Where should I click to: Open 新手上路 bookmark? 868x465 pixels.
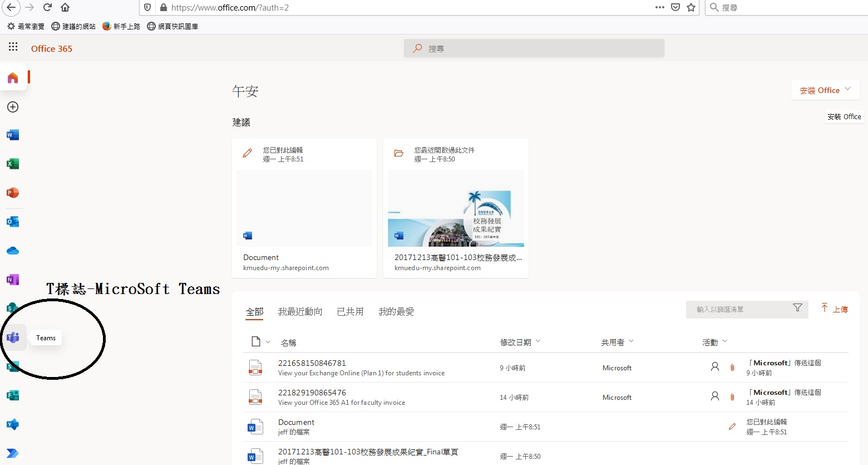[x=121, y=26]
